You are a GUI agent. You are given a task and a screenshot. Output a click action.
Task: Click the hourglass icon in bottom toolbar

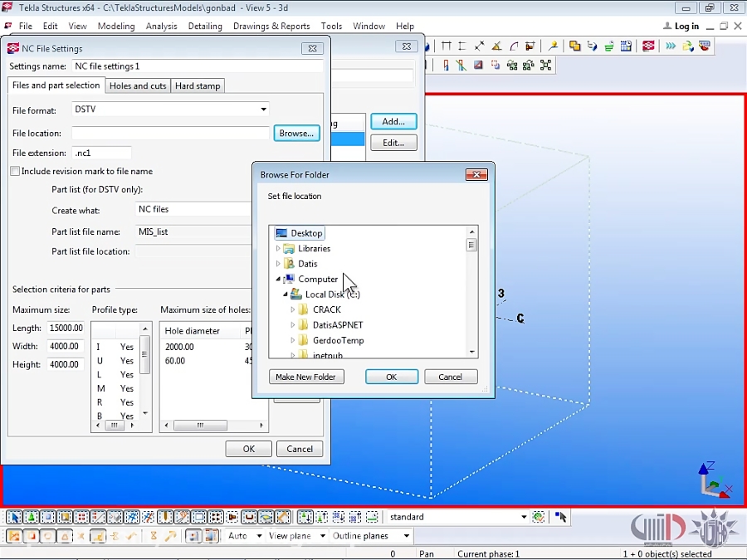tap(154, 536)
